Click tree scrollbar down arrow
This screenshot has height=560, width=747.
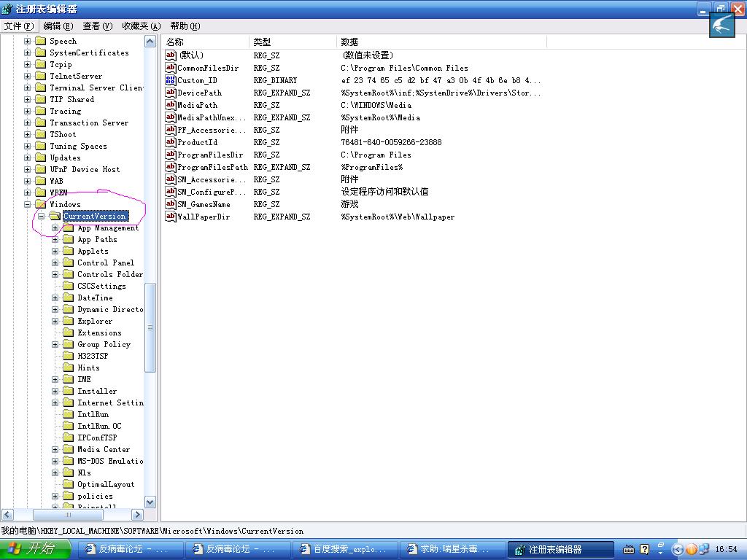tap(150, 502)
